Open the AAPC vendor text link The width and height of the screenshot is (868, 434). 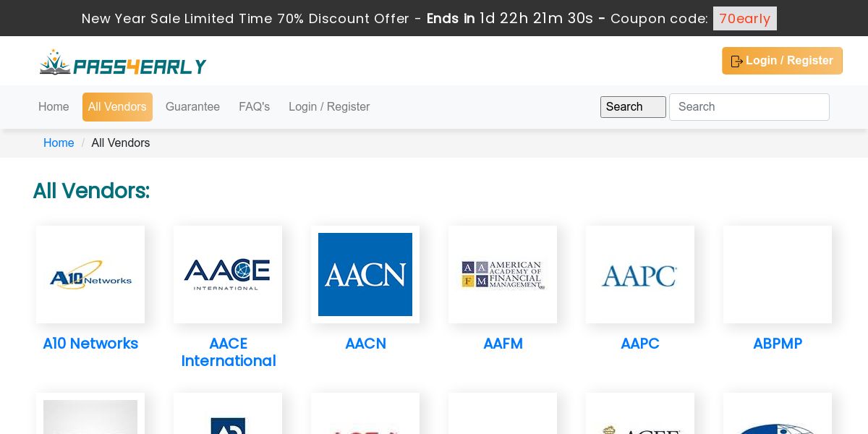640,344
